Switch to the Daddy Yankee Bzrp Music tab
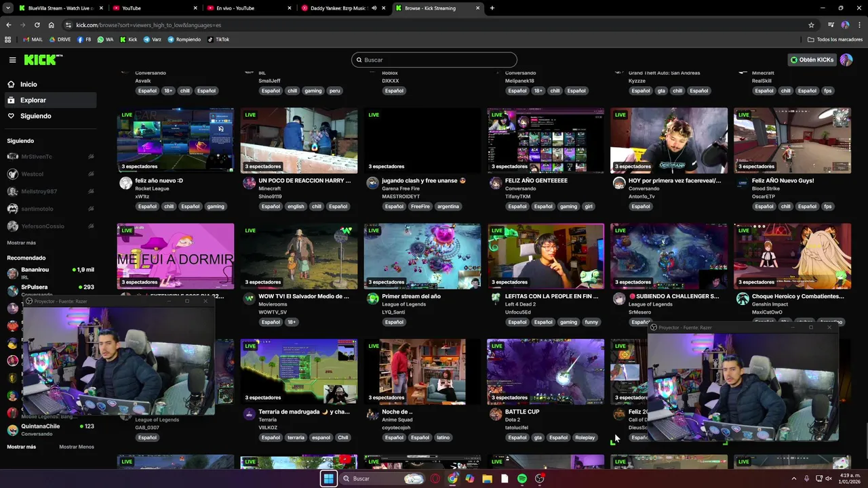Viewport: 868px width, 488px height. tap(344, 8)
